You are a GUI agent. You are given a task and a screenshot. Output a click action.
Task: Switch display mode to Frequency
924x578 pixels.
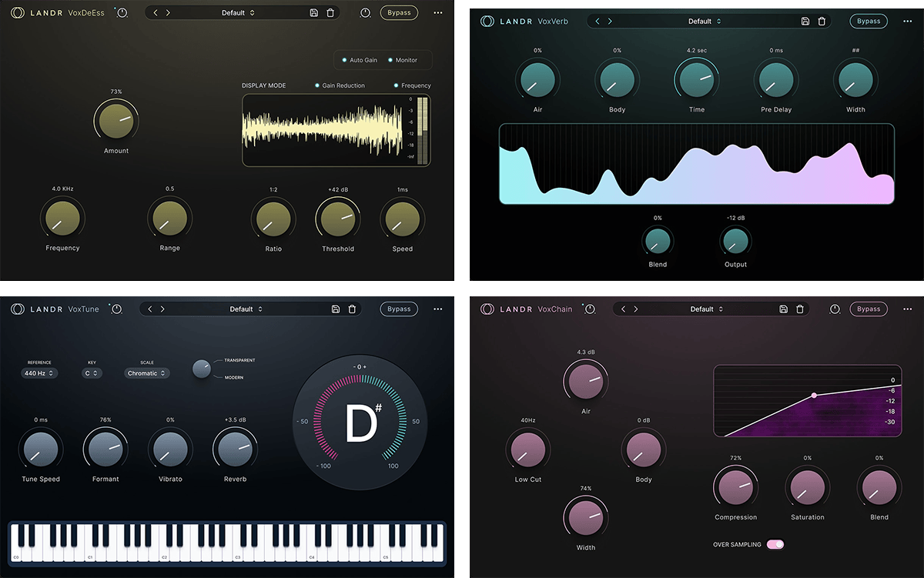[412, 85]
